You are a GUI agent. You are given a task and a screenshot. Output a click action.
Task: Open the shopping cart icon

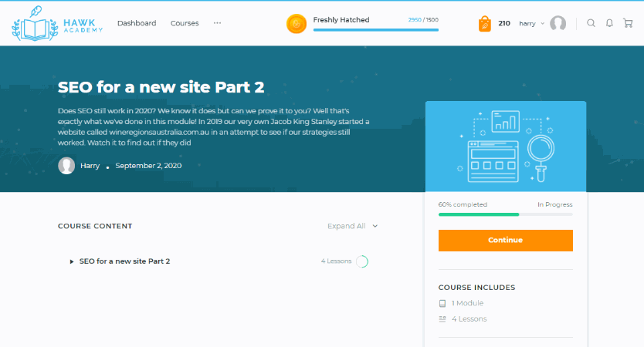pos(626,23)
